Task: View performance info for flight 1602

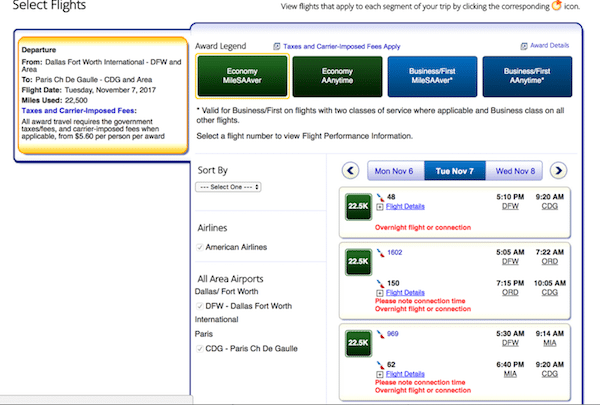Action: tap(395, 252)
